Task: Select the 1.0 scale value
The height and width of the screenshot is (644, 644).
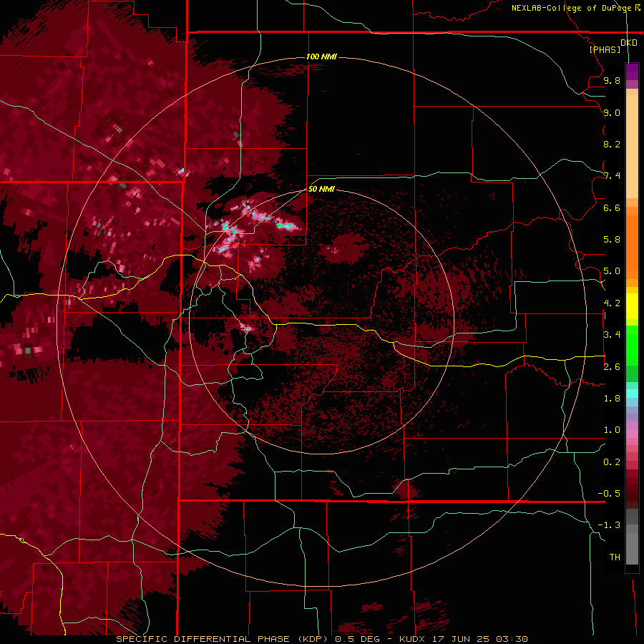Action: [612, 430]
